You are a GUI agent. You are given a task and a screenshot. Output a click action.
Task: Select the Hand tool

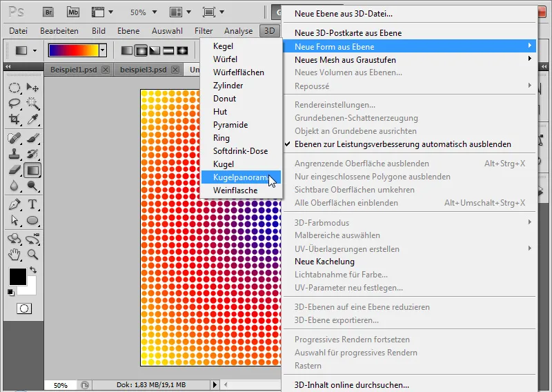pyautogui.click(x=14, y=254)
